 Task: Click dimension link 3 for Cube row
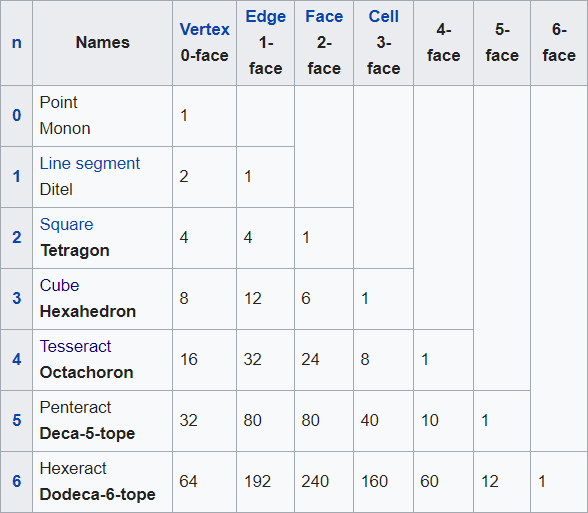[x=16, y=298]
